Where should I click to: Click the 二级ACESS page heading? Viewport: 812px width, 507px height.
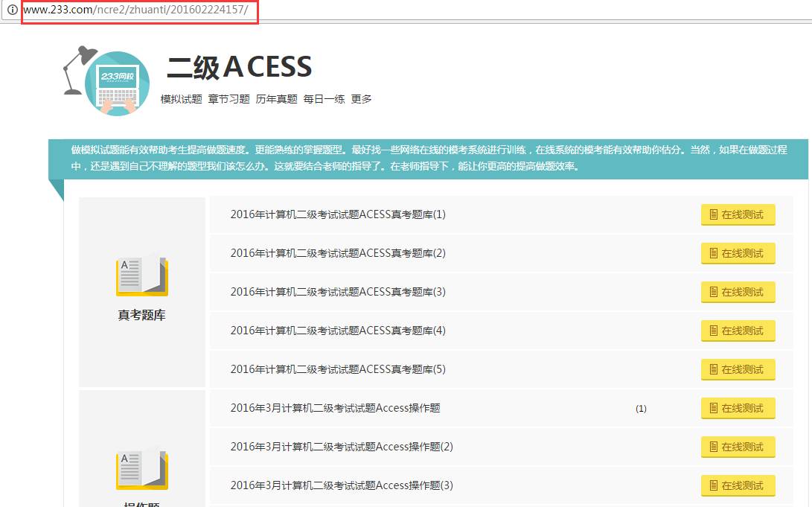tap(239, 67)
